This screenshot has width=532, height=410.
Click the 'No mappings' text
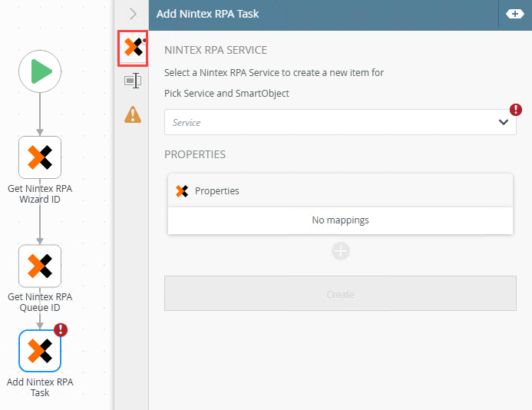pyautogui.click(x=340, y=220)
